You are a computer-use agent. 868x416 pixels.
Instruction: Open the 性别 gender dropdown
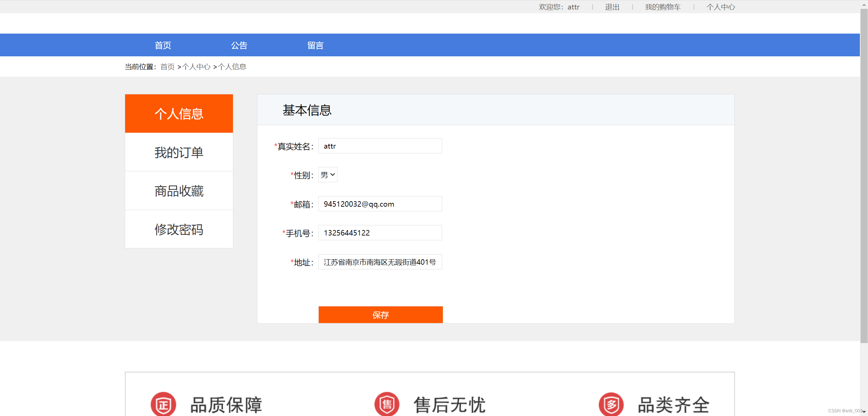pos(328,175)
